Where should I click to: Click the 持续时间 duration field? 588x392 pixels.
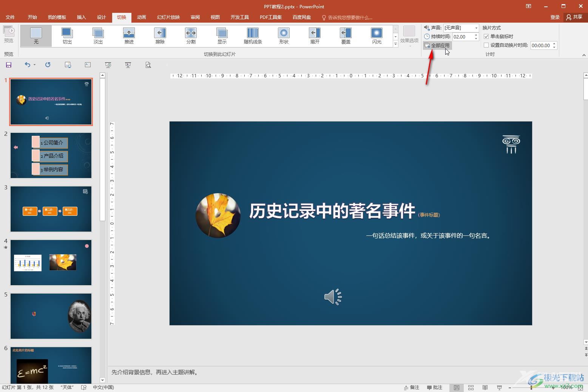[463, 37]
